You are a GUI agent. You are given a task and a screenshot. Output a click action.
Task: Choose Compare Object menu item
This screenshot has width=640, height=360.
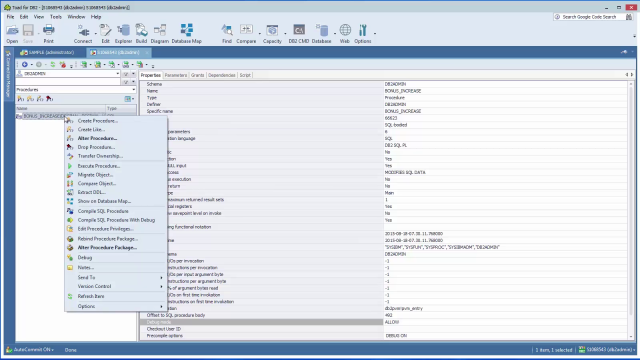pyautogui.click(x=116, y=184)
